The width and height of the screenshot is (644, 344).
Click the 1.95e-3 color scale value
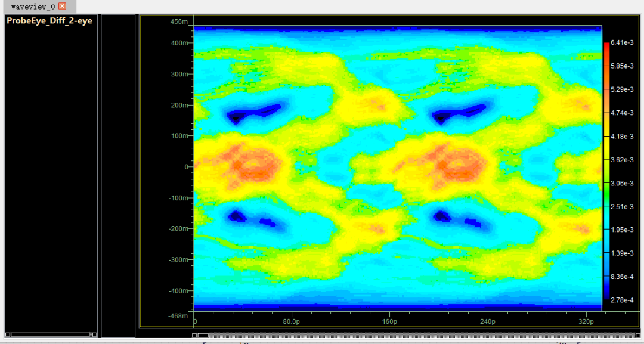(623, 230)
